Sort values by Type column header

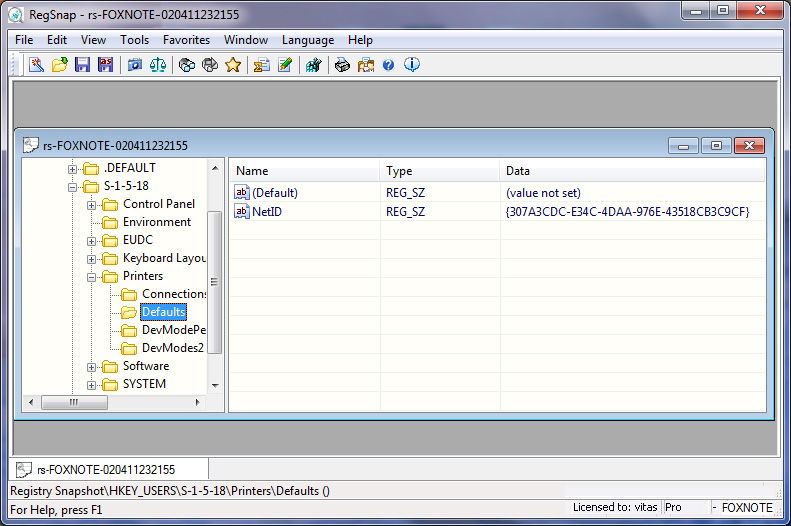coord(439,171)
